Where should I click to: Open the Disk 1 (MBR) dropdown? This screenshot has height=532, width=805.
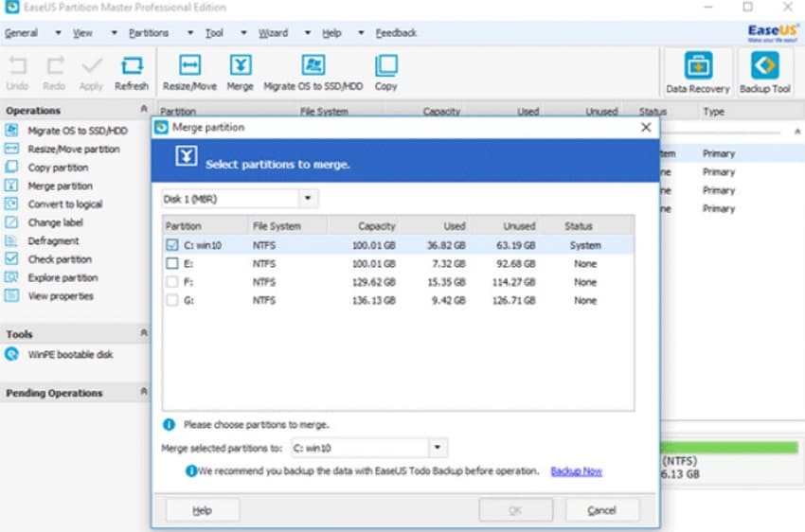[x=308, y=199]
